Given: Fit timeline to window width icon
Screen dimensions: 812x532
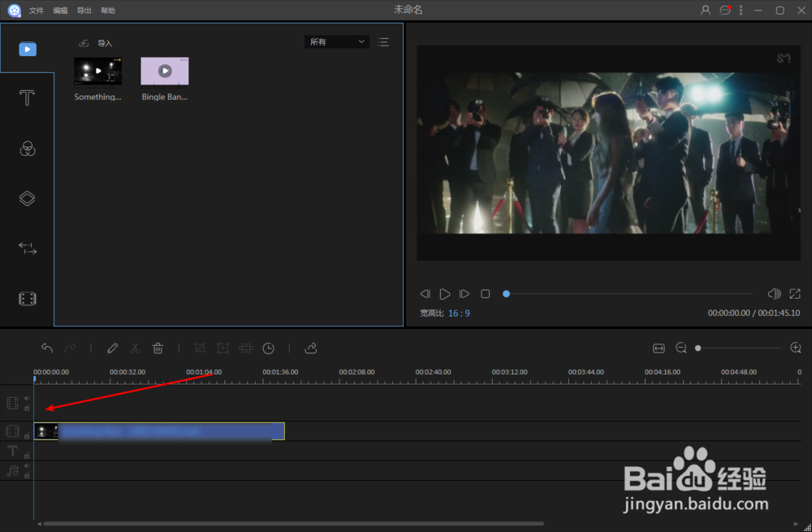Looking at the screenshot, I should 659,348.
